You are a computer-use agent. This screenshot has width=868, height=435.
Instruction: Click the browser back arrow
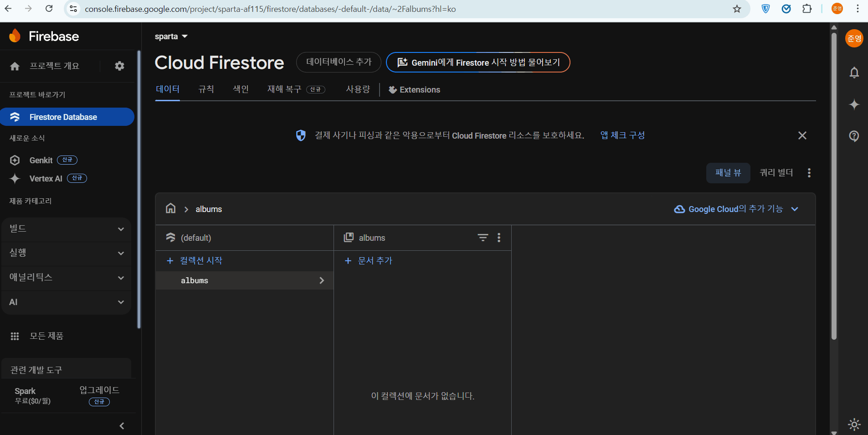[x=8, y=9]
